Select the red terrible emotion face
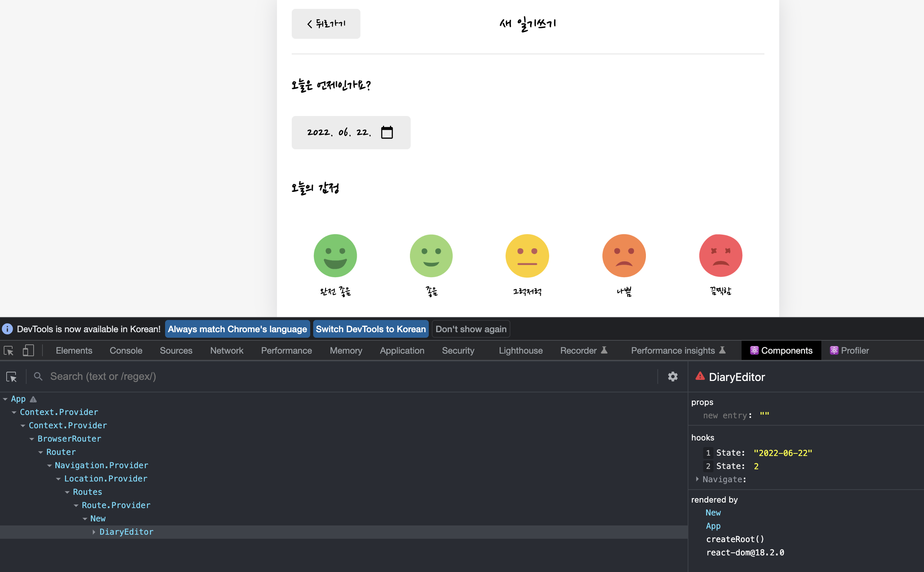The width and height of the screenshot is (924, 572). tap(721, 256)
